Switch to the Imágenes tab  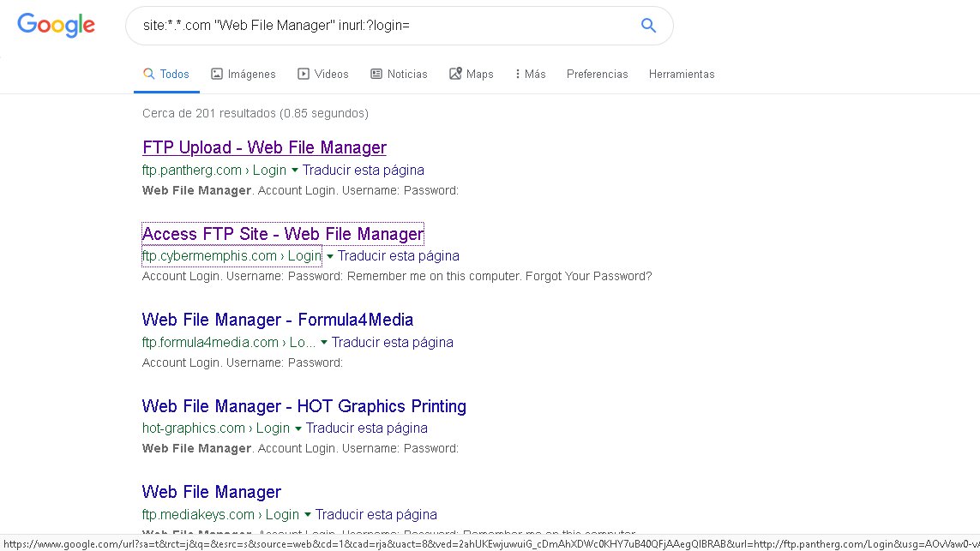243,74
